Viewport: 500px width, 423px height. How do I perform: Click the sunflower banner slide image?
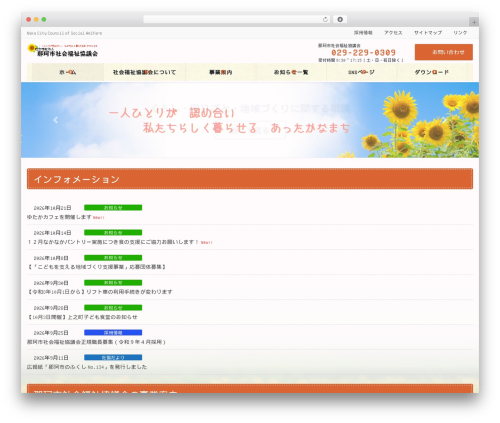coord(250,120)
